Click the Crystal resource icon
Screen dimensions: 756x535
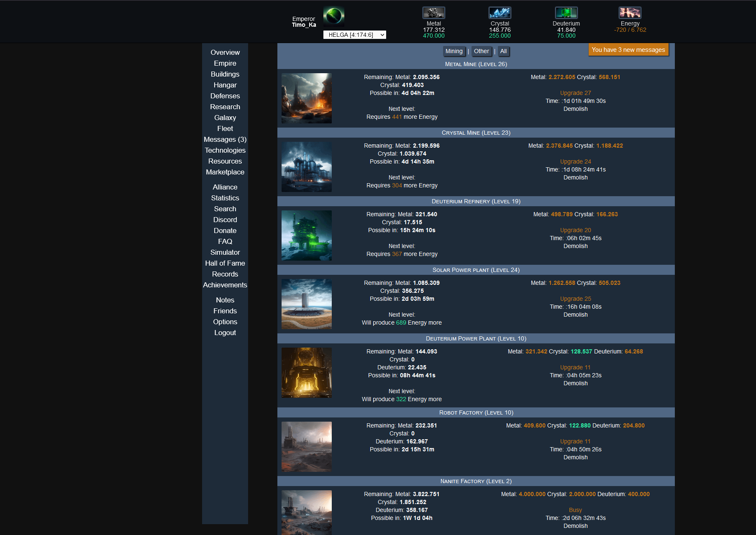tap(500, 13)
